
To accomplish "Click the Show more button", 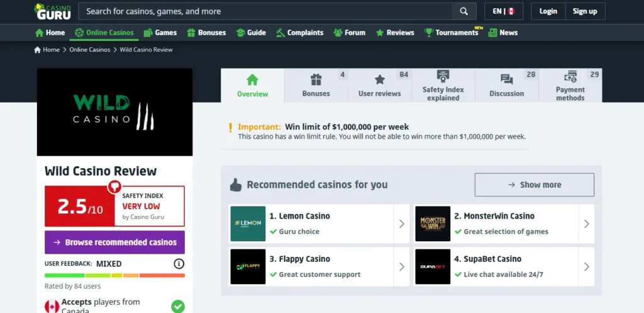I will click(x=535, y=185).
